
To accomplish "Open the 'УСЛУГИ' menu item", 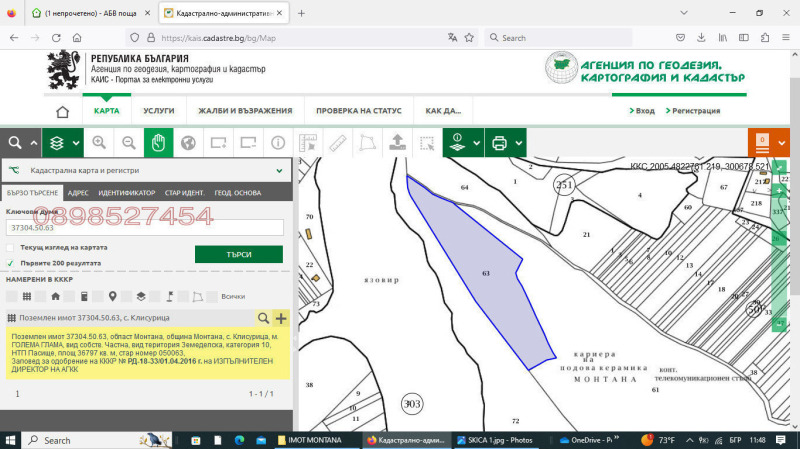I will click(158, 111).
